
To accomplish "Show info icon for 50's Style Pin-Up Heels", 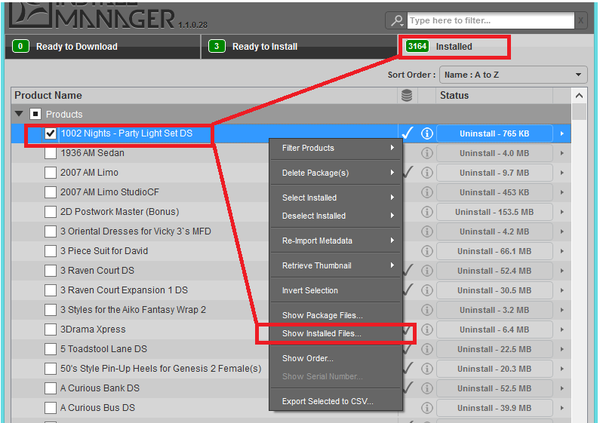I will (427, 369).
